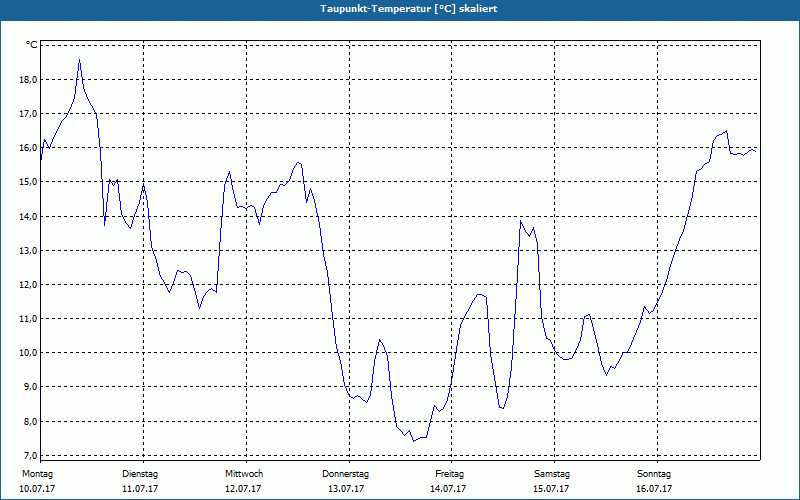Image resolution: width=800 pixels, height=500 pixels.
Task: Click the date 15.07.17
Action: [551, 489]
